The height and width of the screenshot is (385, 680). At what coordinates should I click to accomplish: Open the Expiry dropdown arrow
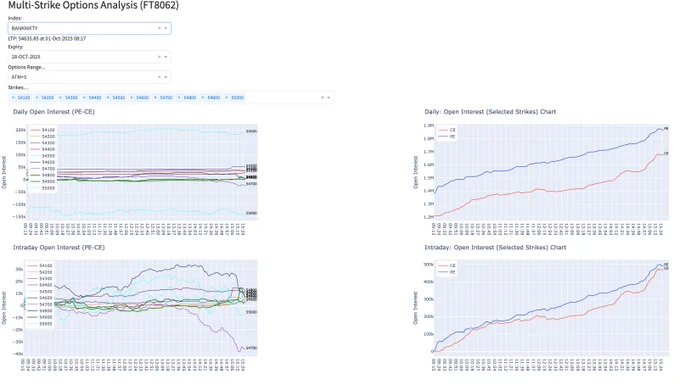coord(166,57)
